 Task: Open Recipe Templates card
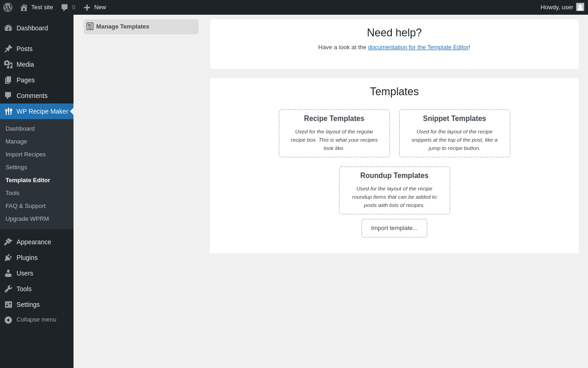coord(334,133)
